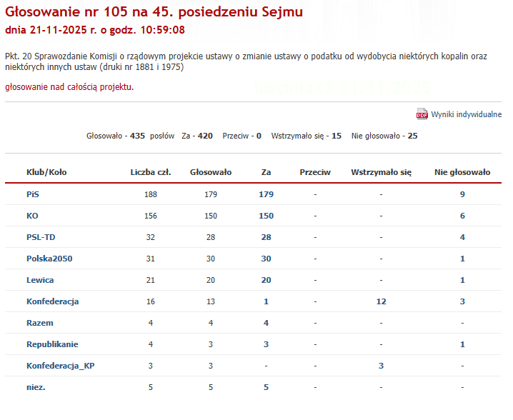Click Konfederacja not-voting value 3
Image resolution: width=513 pixels, height=420 pixels.
pos(462,301)
